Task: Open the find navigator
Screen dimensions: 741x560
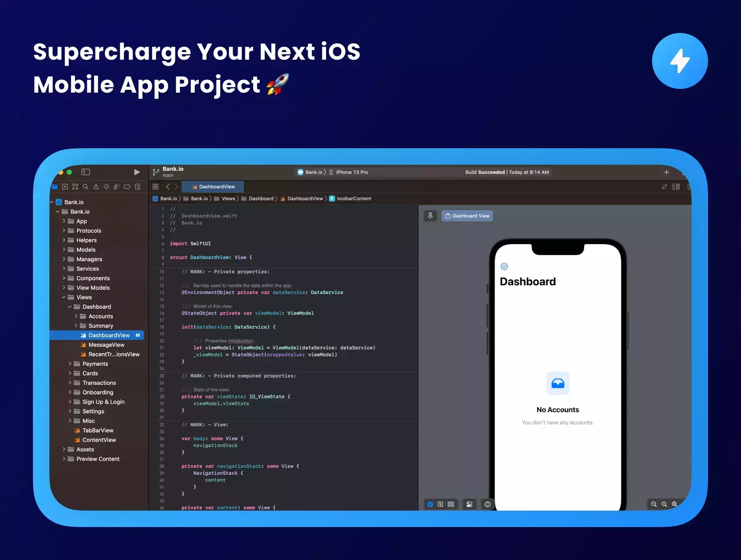Action: point(86,187)
